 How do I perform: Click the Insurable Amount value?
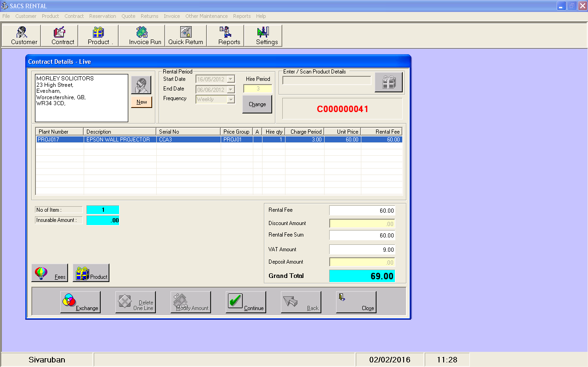coord(103,220)
